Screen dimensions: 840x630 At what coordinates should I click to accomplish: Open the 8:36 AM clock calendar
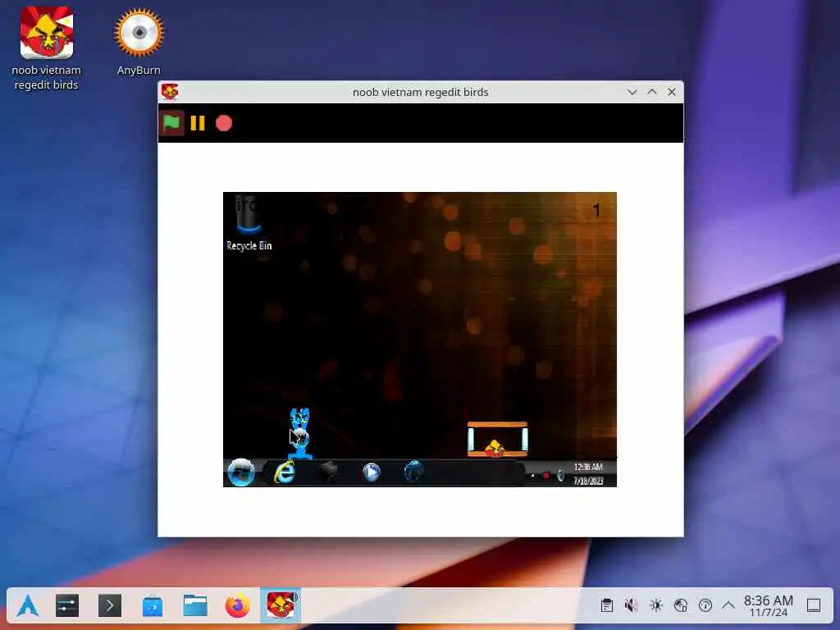coord(768,605)
